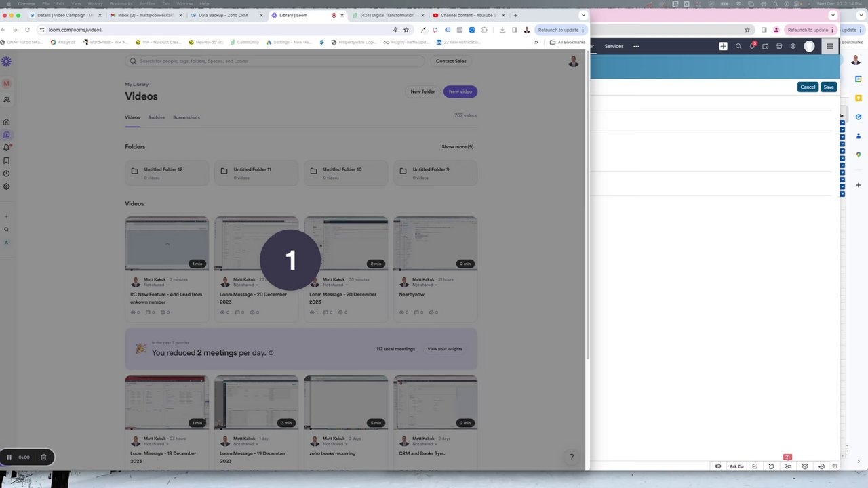Click the 'New video' button
This screenshot has width=868, height=488.
460,91
